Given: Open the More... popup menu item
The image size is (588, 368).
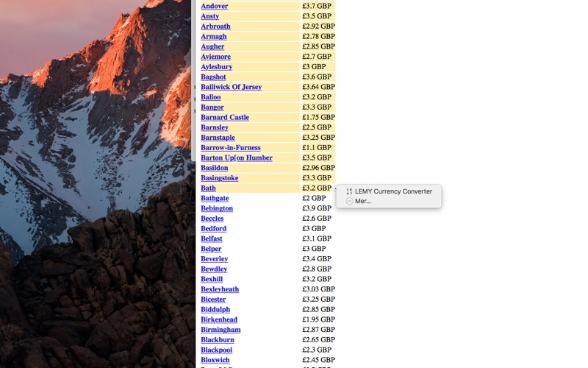Looking at the screenshot, I should coord(389,201).
